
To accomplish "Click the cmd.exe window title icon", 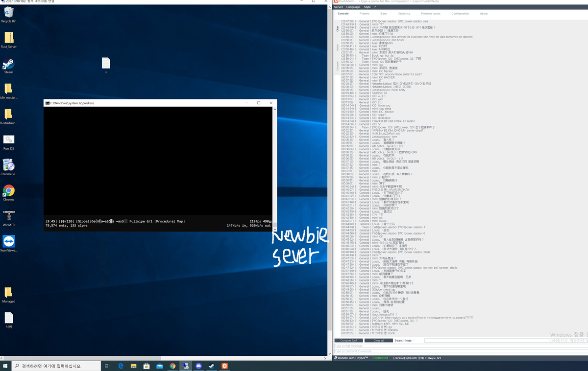I will click(x=47, y=103).
